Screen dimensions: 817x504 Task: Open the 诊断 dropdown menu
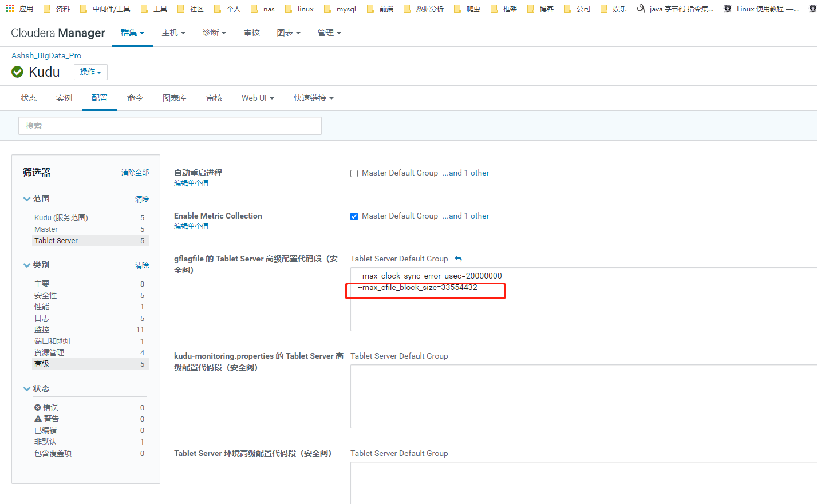click(214, 33)
